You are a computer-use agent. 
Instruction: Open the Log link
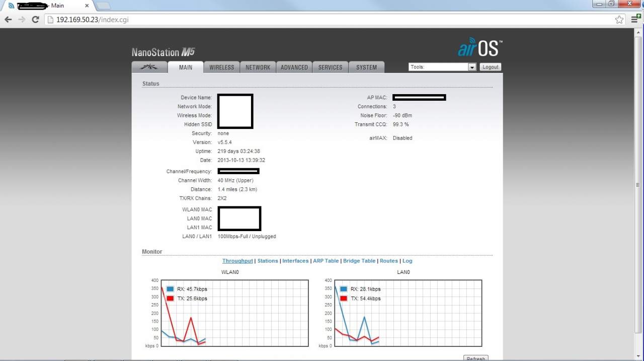pos(407,261)
